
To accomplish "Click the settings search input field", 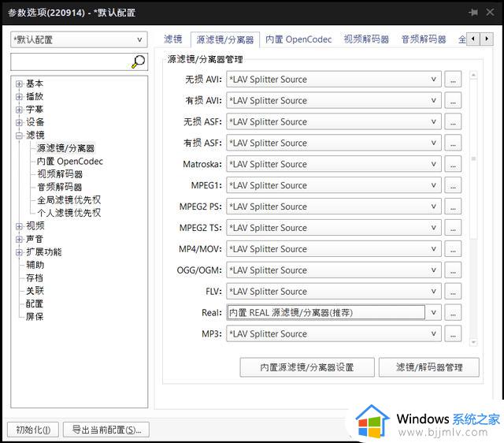I will pyautogui.click(x=71, y=61).
